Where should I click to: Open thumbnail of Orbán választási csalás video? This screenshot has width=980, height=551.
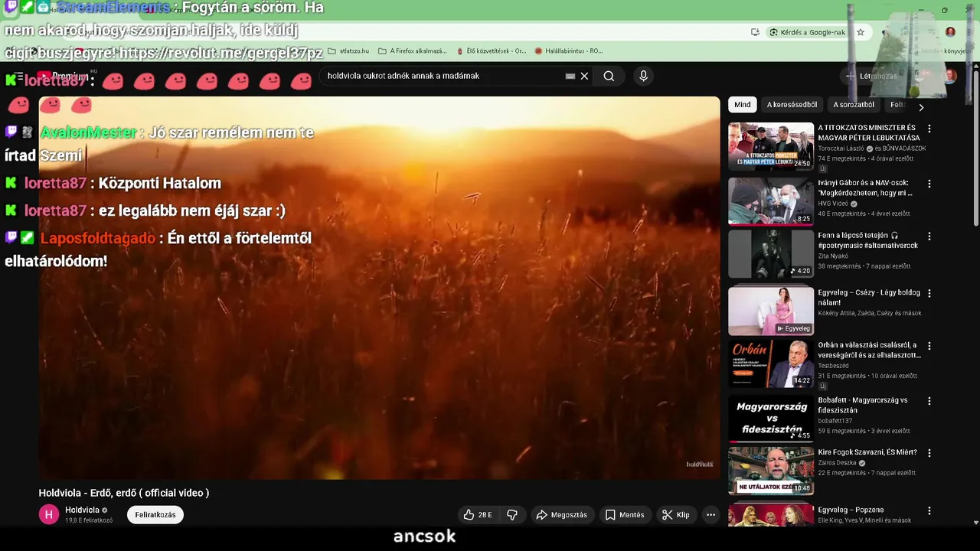point(771,364)
